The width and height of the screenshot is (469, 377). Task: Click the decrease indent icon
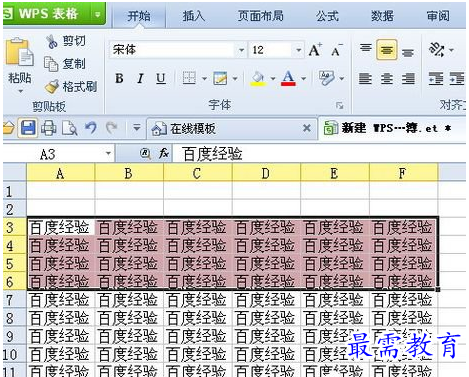click(436, 79)
